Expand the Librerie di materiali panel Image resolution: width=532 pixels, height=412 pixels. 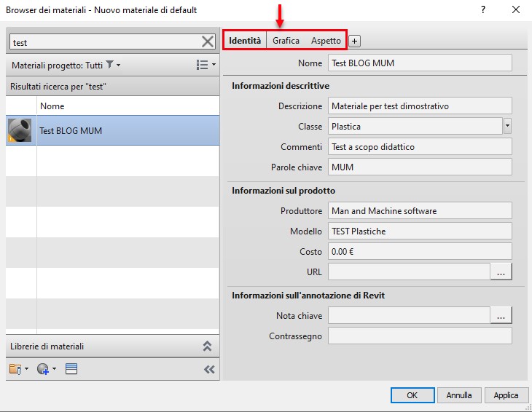207,346
